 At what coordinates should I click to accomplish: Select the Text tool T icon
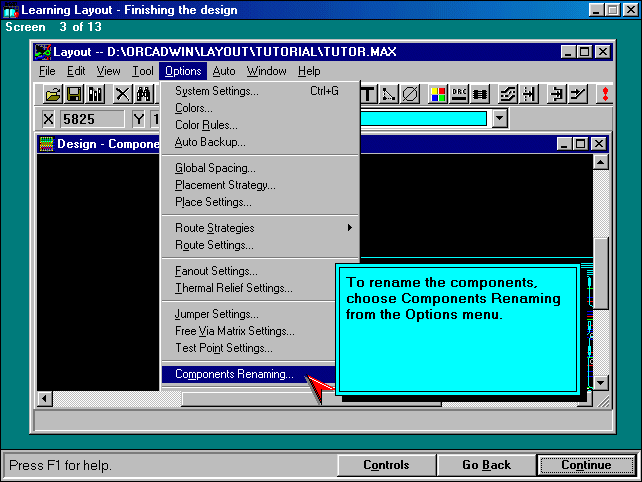pos(367,94)
